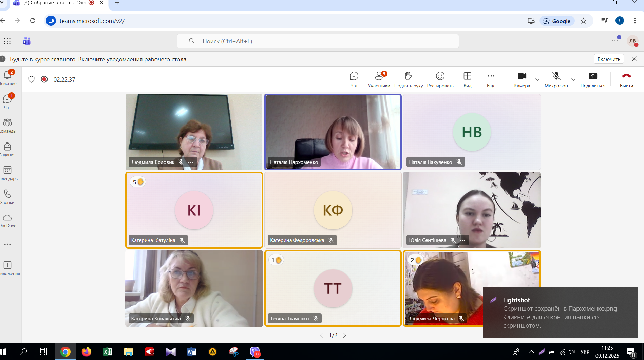This screenshot has width=644, height=360.
Task: Open Звонки in left sidebar
Action: 7,196
